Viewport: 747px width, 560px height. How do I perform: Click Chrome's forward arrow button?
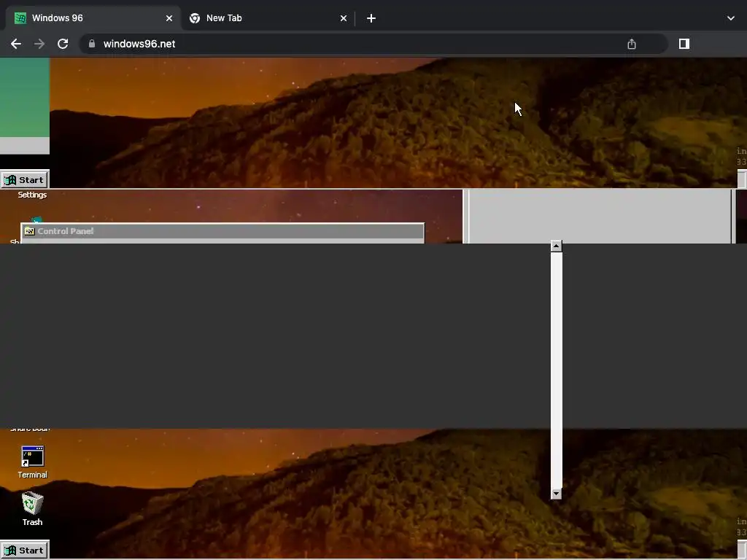tap(39, 44)
